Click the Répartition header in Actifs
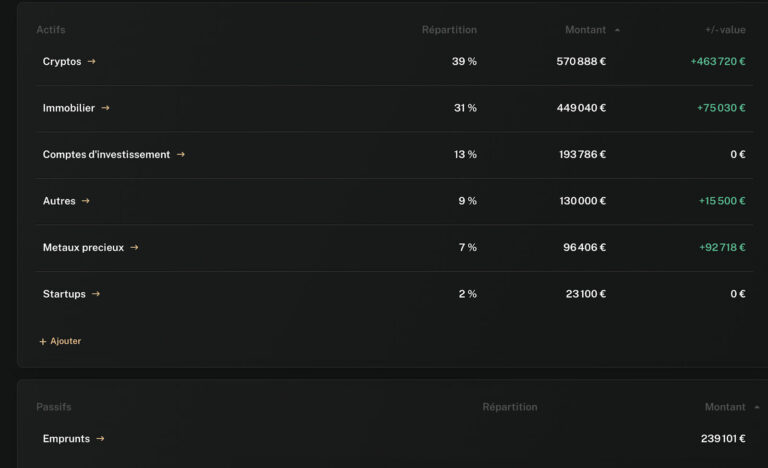768x468 pixels. coord(449,30)
